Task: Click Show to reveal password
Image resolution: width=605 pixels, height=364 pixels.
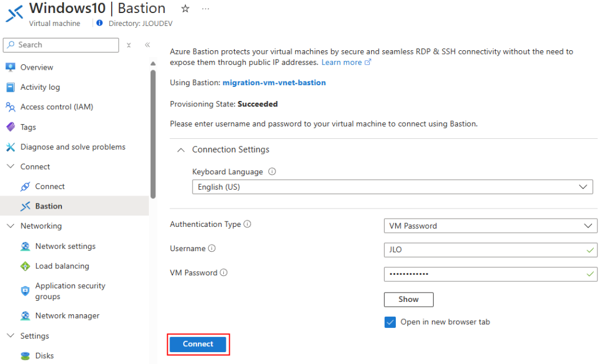Action: tap(409, 300)
